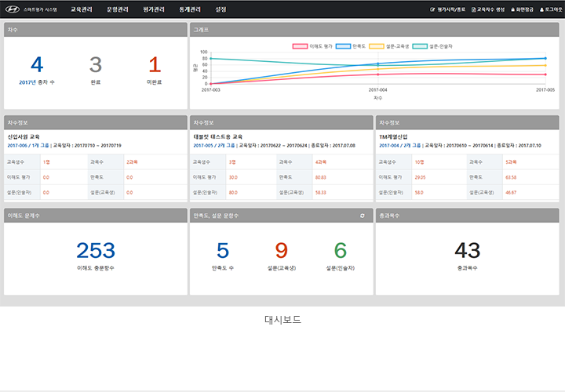The height and width of the screenshot is (392, 565).
Task: Click the 설문(교육생) value 58.33
Action: tap(321, 193)
